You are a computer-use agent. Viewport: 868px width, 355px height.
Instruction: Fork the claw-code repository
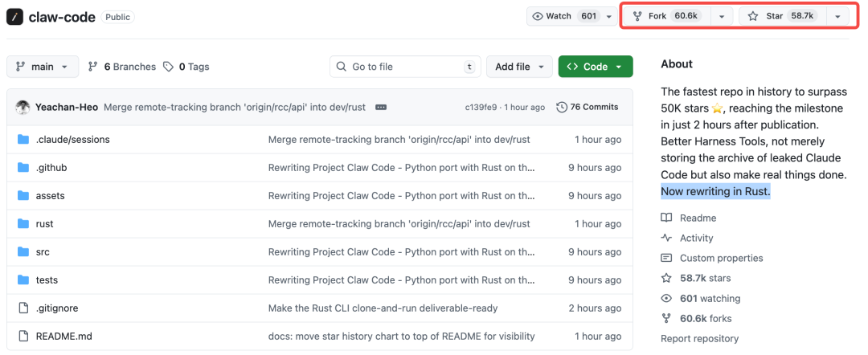click(x=665, y=16)
